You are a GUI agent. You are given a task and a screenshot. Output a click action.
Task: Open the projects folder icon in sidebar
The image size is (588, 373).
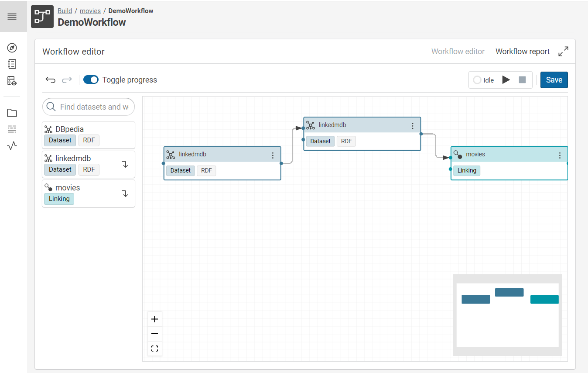click(x=12, y=113)
